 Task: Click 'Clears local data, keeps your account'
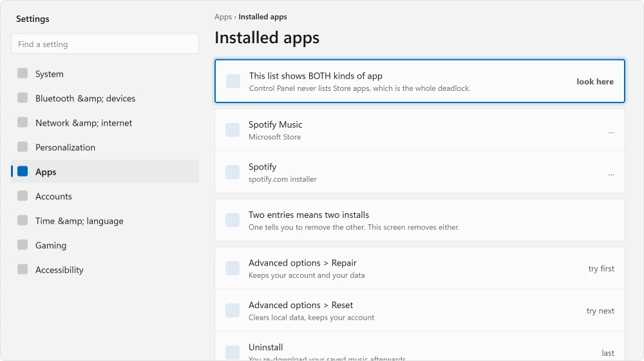(x=311, y=317)
